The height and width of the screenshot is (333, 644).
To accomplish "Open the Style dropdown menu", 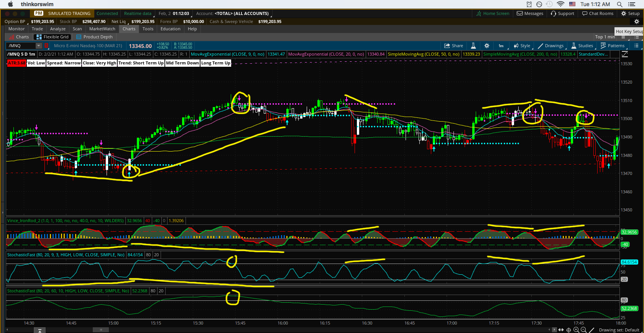I will (522, 46).
